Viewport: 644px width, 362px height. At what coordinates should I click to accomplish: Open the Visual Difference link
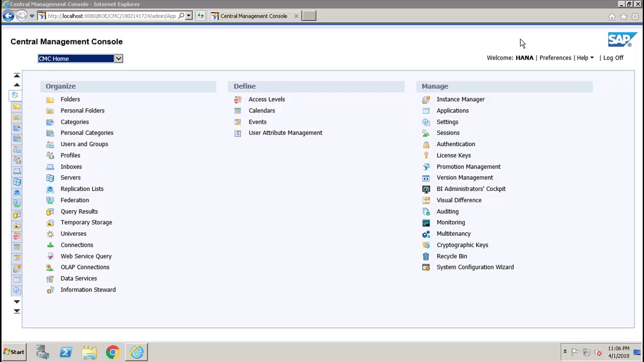pos(459,200)
